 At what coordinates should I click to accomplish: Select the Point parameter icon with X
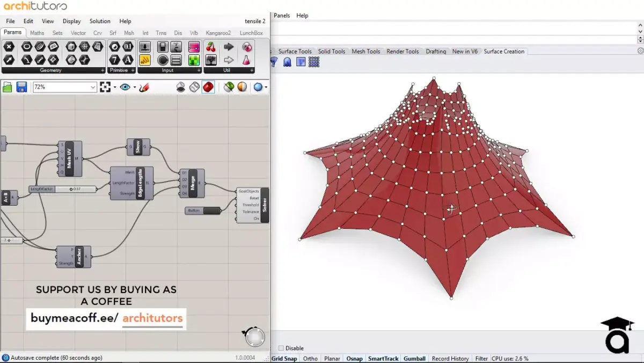point(9,47)
